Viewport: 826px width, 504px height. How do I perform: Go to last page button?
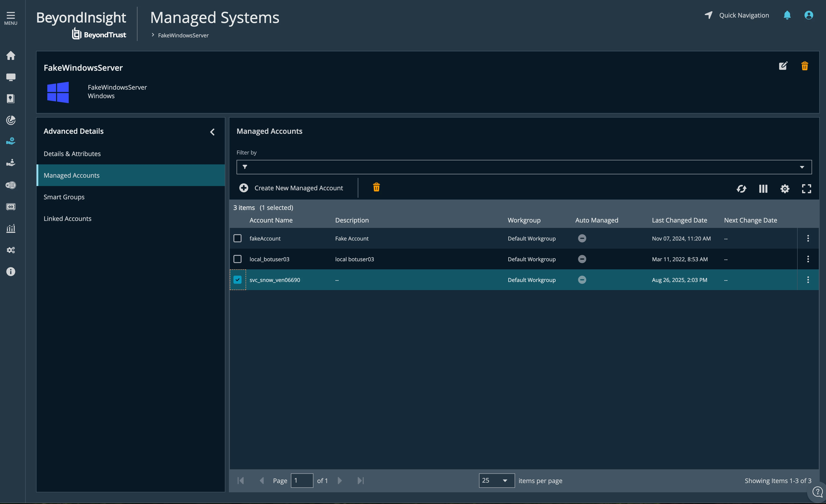point(361,481)
